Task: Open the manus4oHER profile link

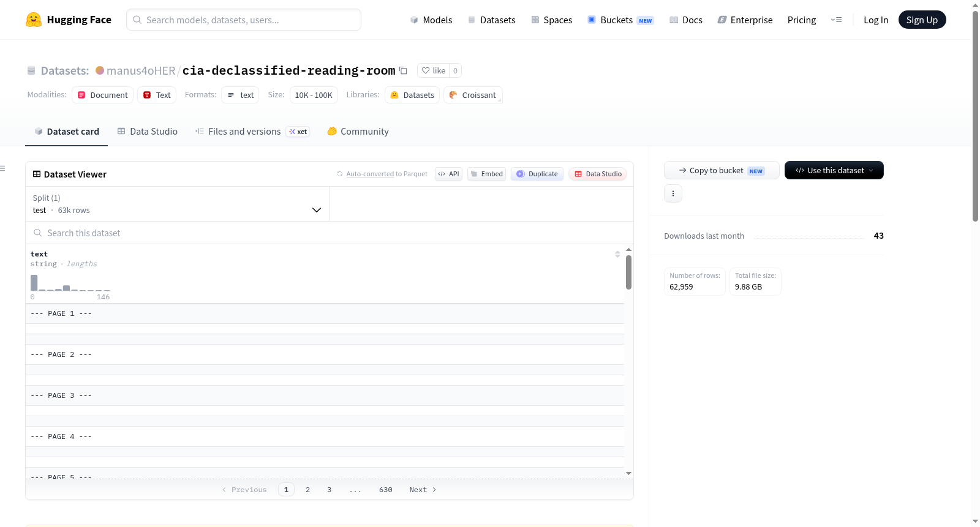Action: [141, 70]
